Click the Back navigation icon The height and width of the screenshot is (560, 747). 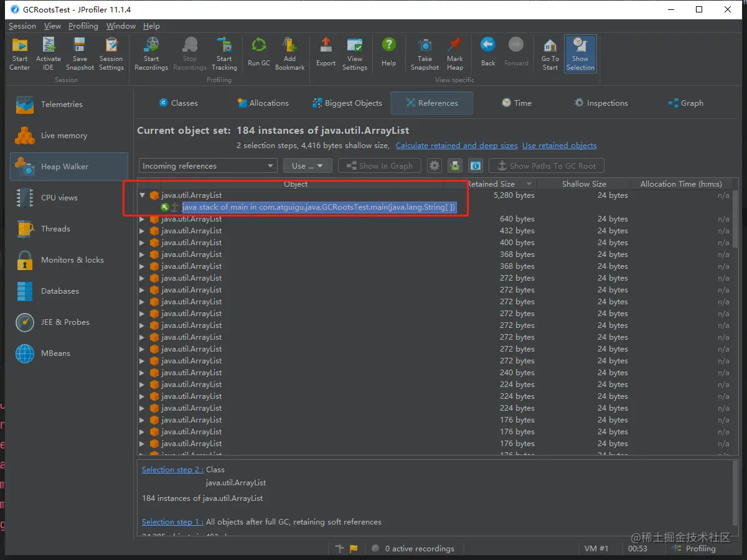point(488,52)
